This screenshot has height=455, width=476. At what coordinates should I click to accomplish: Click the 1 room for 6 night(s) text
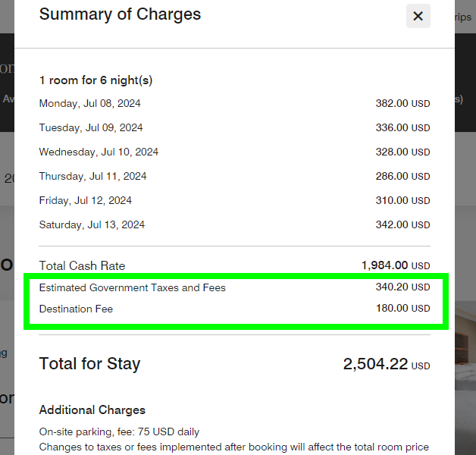tap(96, 80)
